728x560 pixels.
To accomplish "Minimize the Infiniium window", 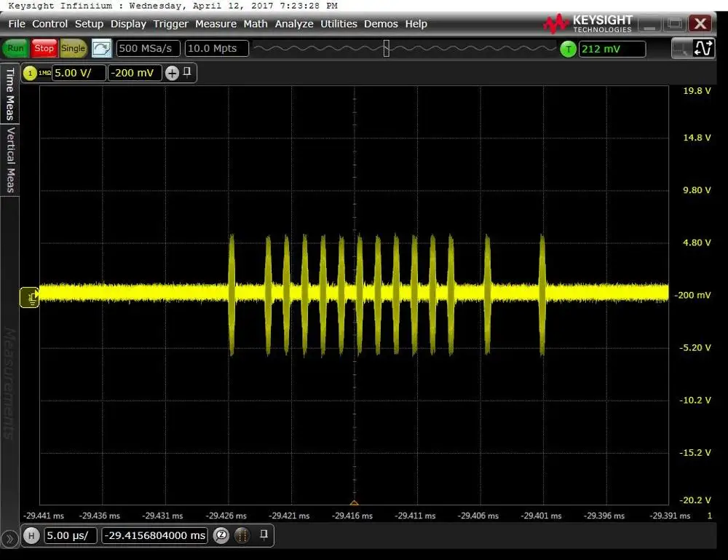I will pos(649,24).
